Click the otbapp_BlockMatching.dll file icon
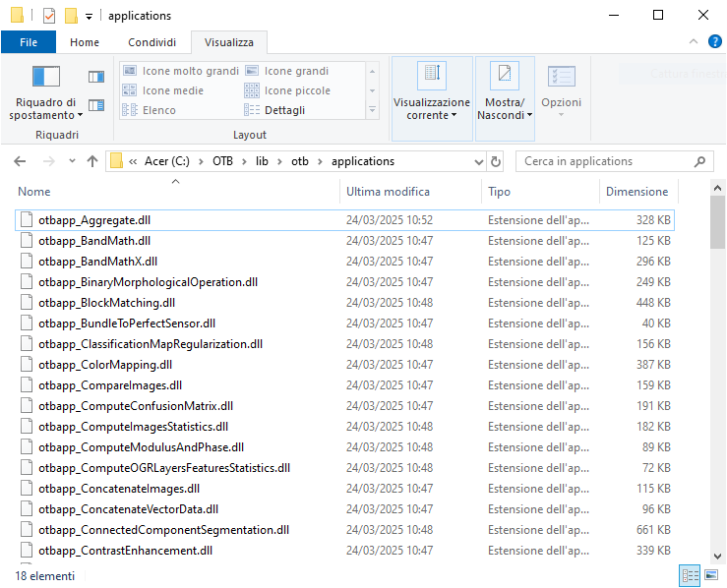The height and width of the screenshot is (588, 727). [27, 303]
